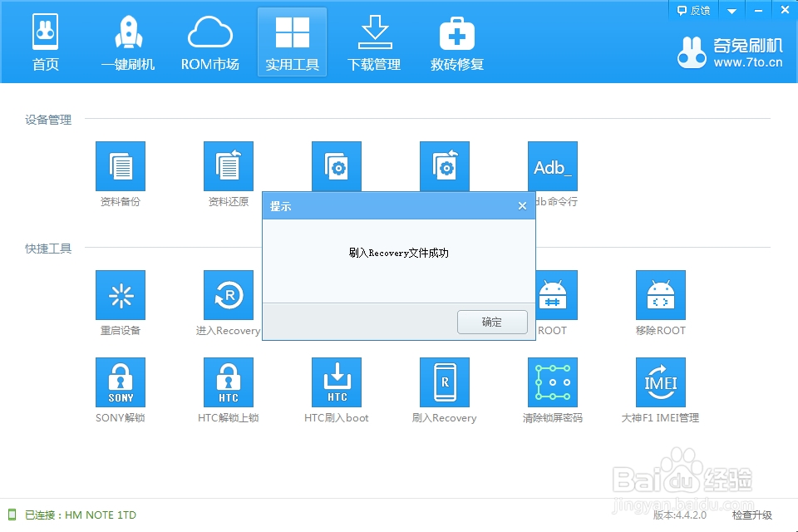This screenshot has width=798, height=532.
Task: Open the ROM市场 market tab
Action: pos(209,40)
